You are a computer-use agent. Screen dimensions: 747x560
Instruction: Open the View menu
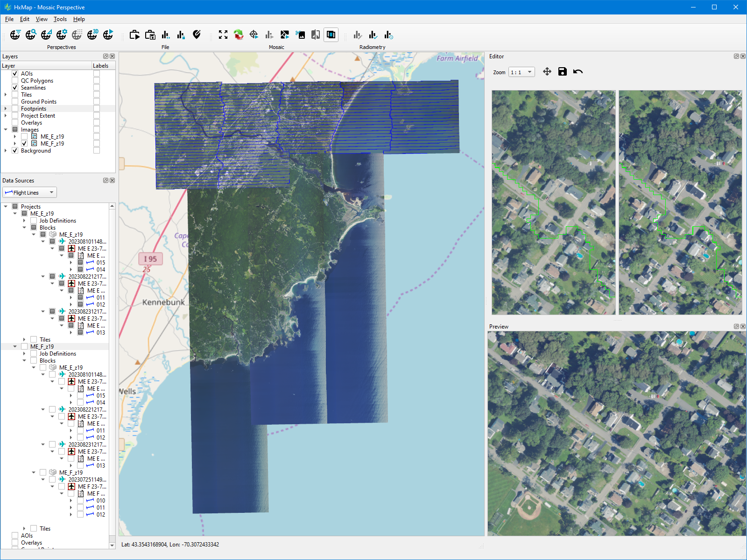42,19
